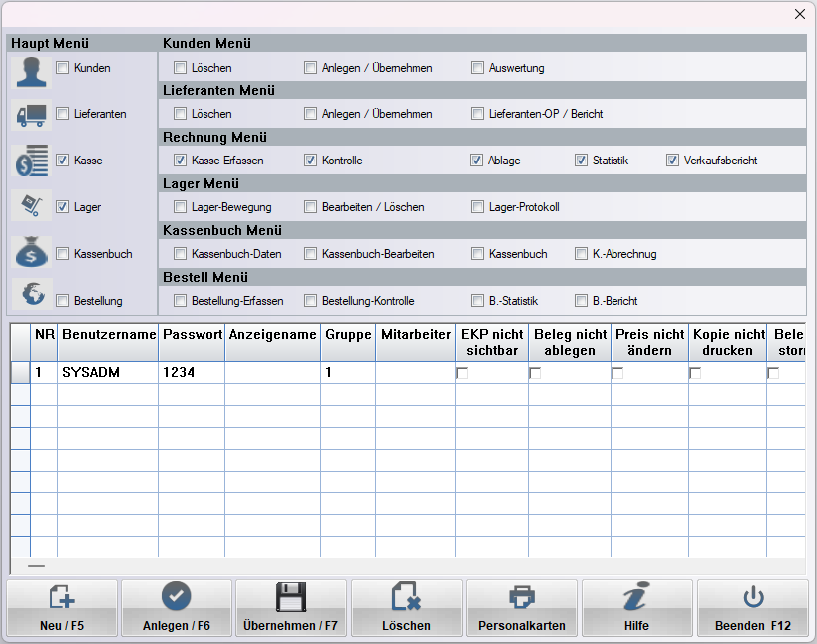817x644 pixels.
Task: Click the Anzeigename column header
Action: pyautogui.click(x=273, y=342)
